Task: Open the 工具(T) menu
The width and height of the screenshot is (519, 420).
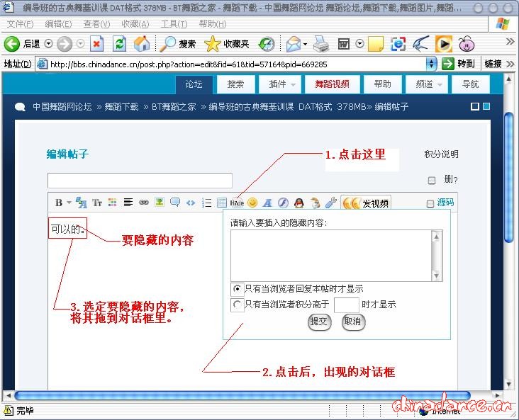Action: (x=174, y=24)
